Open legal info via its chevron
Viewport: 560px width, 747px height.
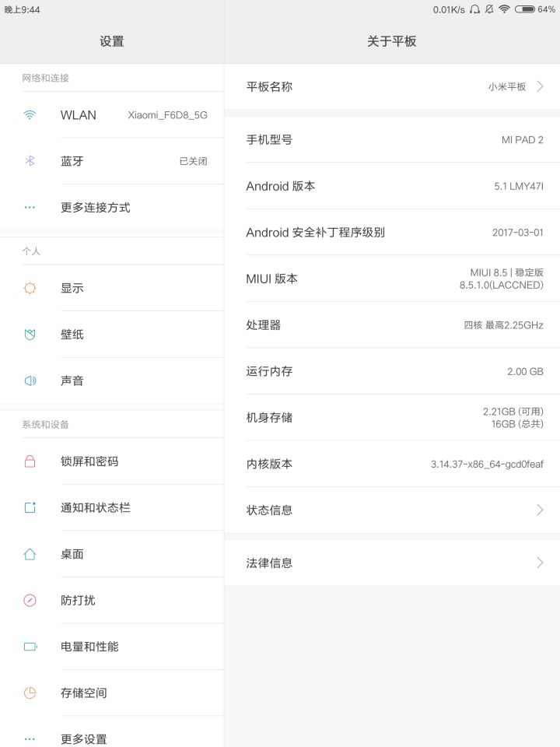(x=540, y=563)
